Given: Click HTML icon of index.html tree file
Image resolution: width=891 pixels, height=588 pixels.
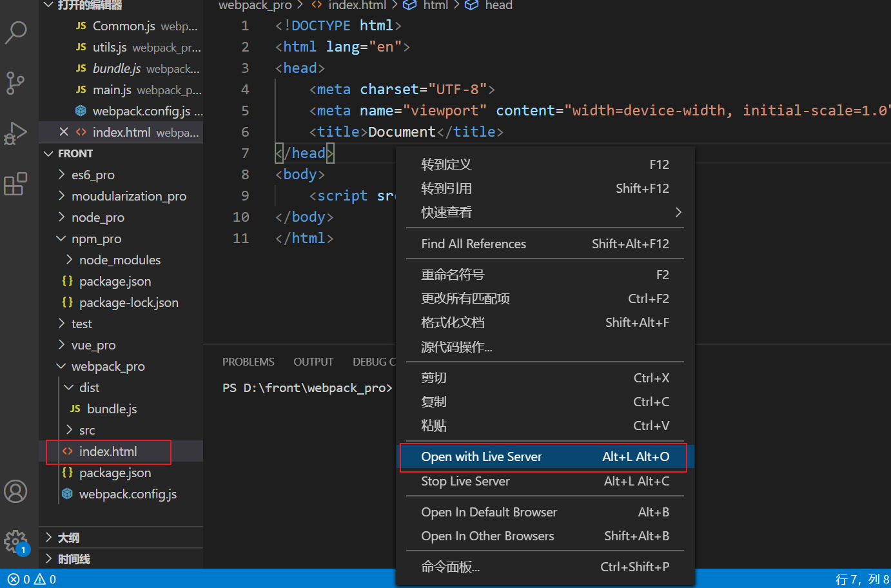Looking at the screenshot, I should pos(68,451).
